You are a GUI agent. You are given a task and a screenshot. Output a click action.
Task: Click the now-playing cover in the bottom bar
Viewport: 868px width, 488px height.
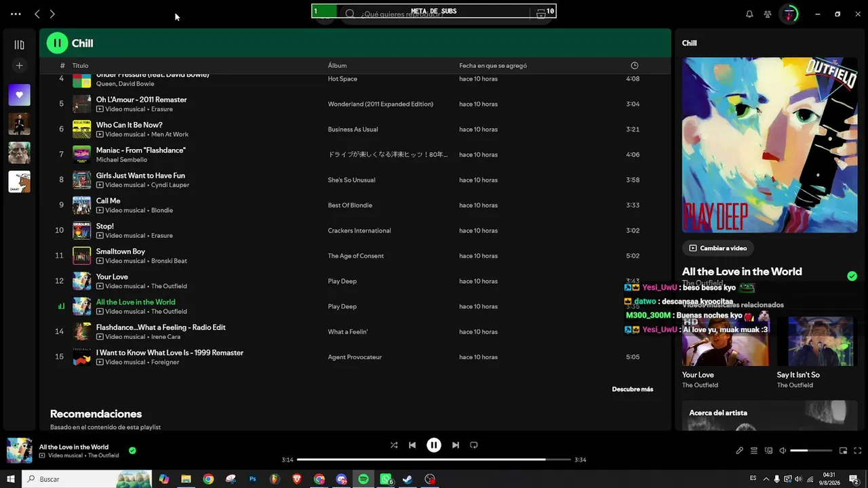[x=20, y=451]
